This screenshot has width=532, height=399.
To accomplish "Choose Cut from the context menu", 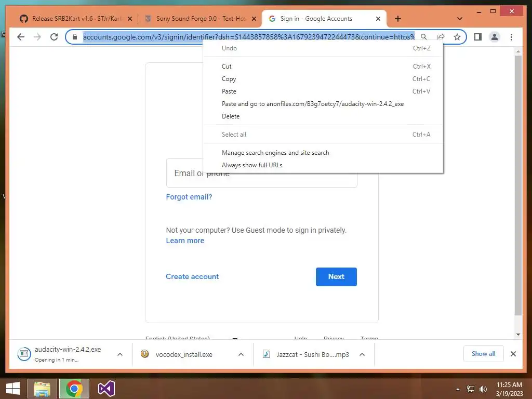I will click(323, 66).
